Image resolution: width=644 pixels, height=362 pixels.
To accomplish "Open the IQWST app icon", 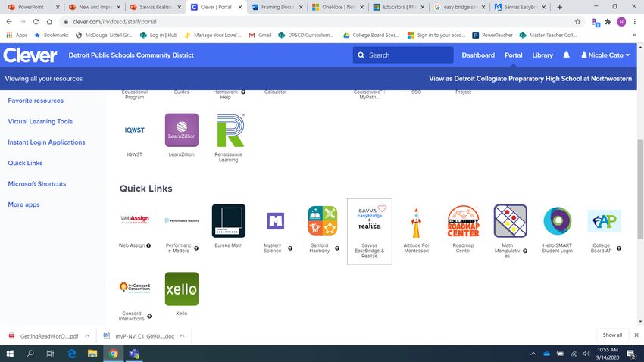I will [x=135, y=130].
